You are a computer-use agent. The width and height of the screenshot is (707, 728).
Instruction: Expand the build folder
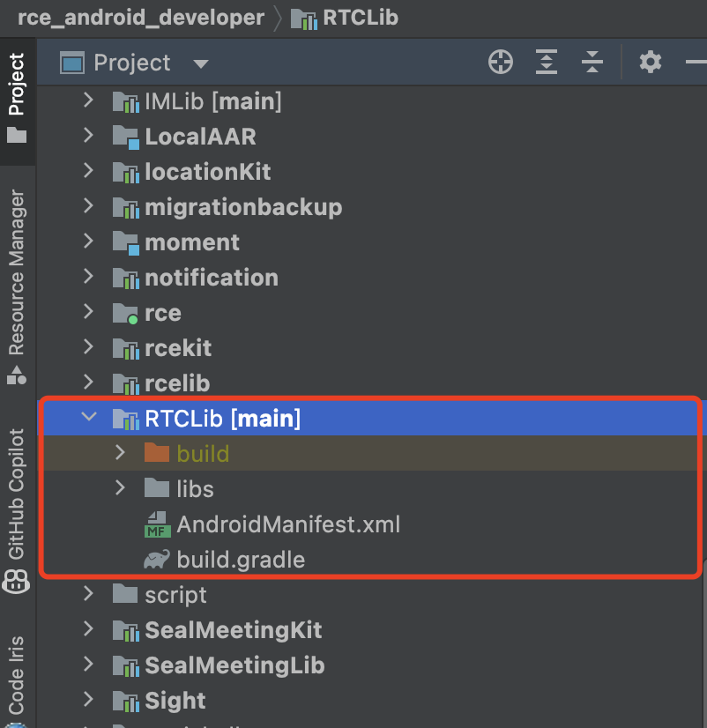121,453
